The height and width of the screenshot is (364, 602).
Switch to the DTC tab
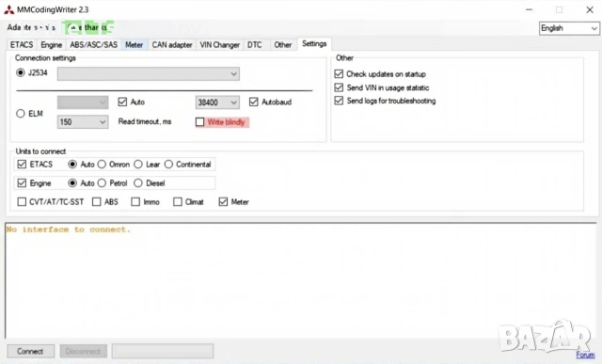(x=255, y=45)
